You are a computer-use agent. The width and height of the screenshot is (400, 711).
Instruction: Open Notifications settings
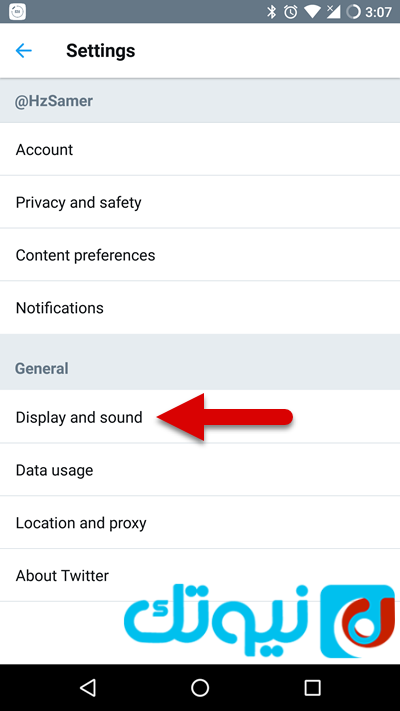pos(200,307)
